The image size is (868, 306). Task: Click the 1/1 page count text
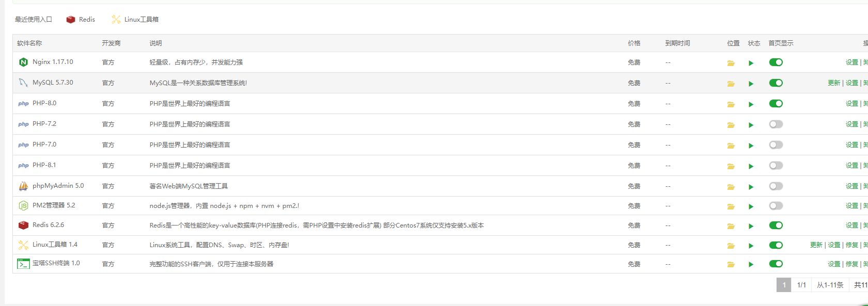click(x=801, y=285)
